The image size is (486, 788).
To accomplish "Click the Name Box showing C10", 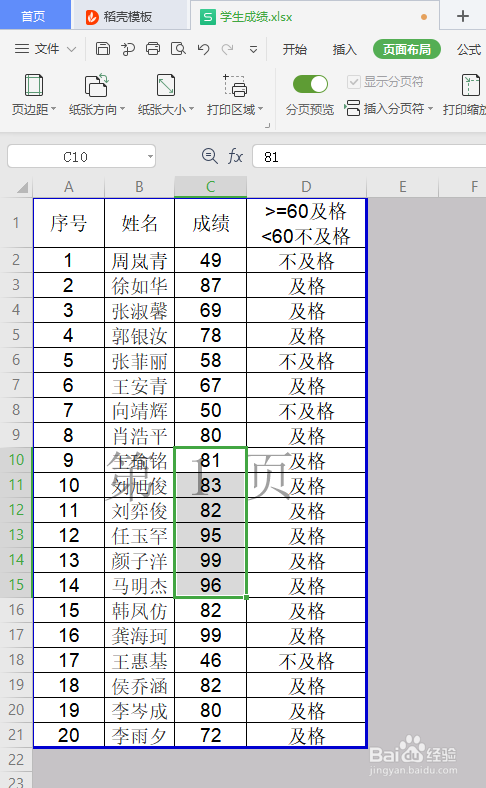I will [x=75, y=157].
